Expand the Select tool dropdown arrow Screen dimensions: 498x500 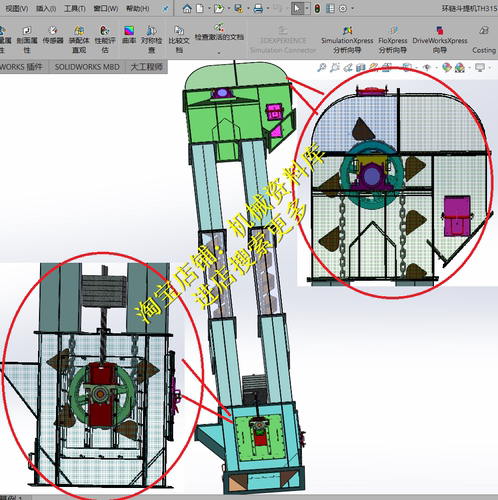tap(307, 8)
